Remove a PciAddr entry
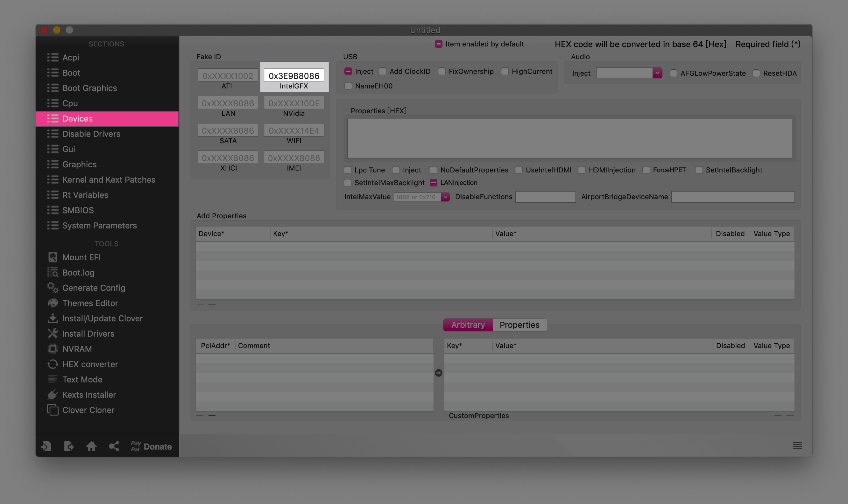 (200, 416)
